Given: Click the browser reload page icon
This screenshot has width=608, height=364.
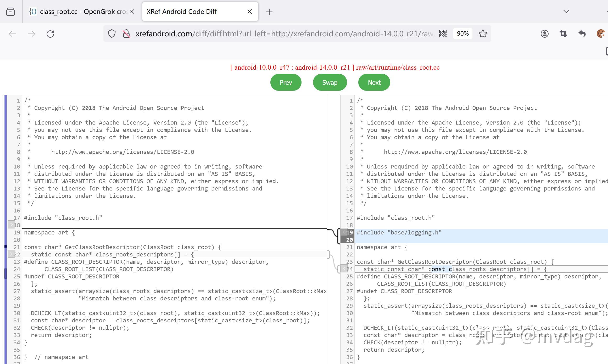Looking at the screenshot, I should click(50, 34).
